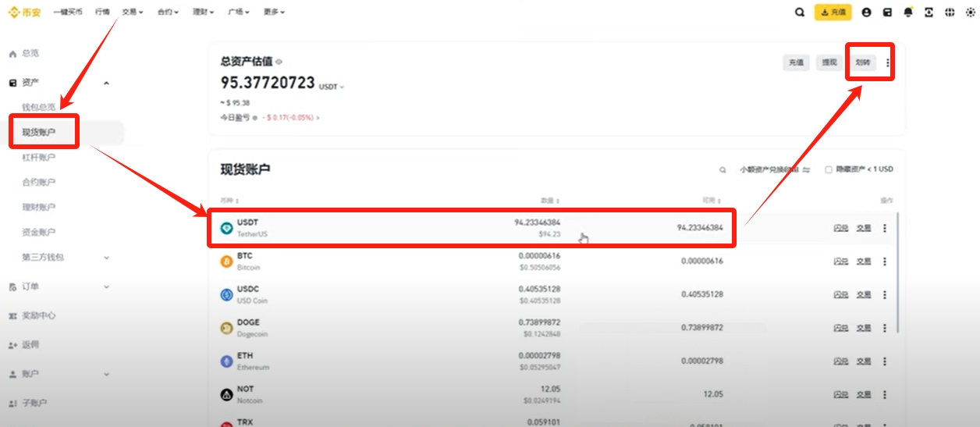Click the 划转 transfer button
The width and height of the screenshot is (980, 427).
(862, 63)
